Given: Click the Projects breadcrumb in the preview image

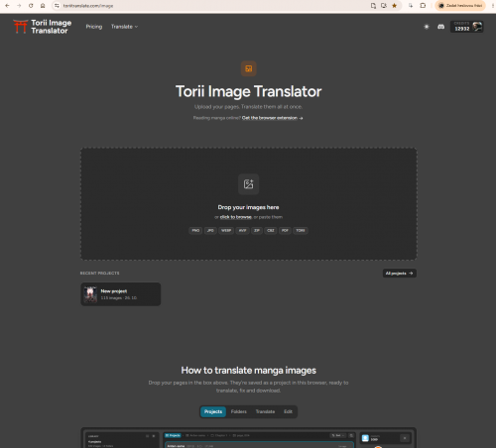Looking at the screenshot, I should pyautogui.click(x=173, y=435).
